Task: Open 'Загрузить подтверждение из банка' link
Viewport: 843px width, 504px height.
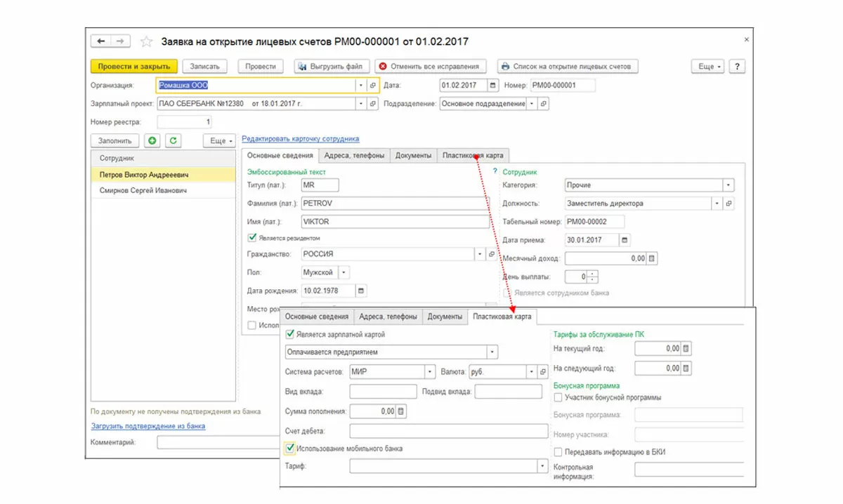Action: pos(148,425)
